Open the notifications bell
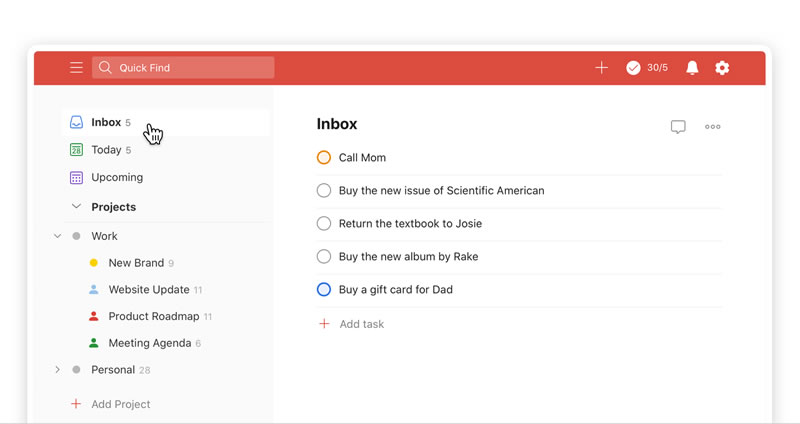This screenshot has height=424, width=800. (x=692, y=68)
